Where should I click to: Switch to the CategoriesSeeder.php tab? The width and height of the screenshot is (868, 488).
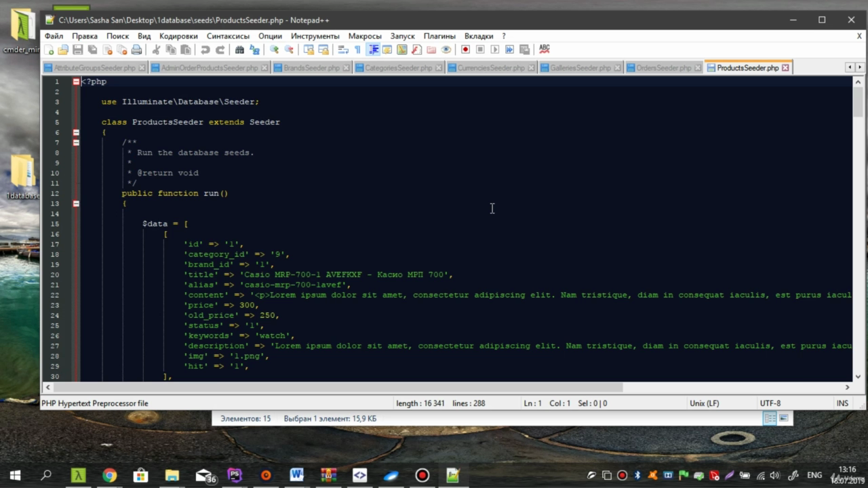[x=398, y=68]
